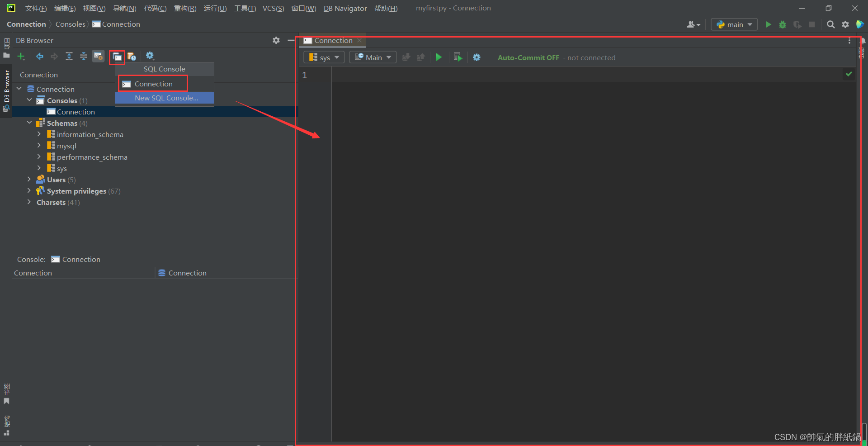Open VCS(S) menu

[274, 8]
